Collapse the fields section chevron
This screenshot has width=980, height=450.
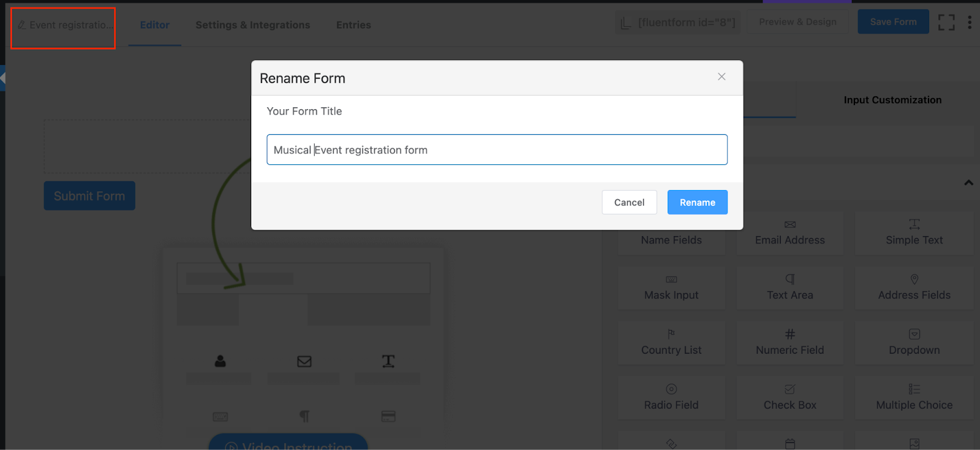968,183
